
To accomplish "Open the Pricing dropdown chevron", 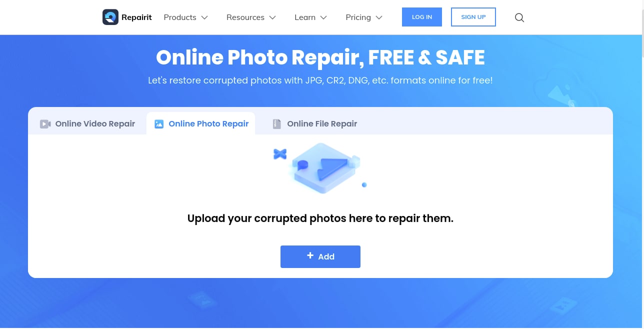I will pos(379,17).
